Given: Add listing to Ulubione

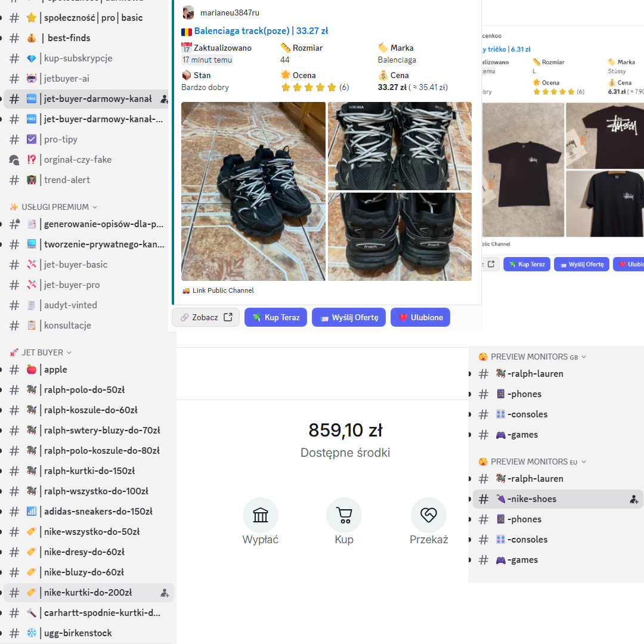Looking at the screenshot, I should pyautogui.click(x=420, y=317).
